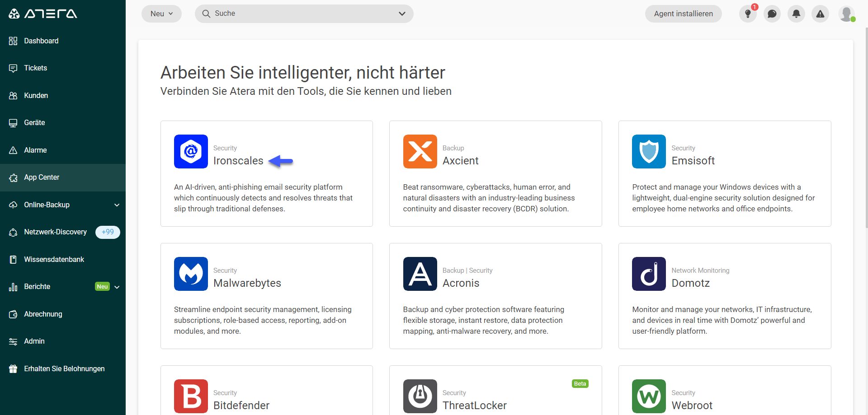Open the Webroot app title

tap(692, 406)
